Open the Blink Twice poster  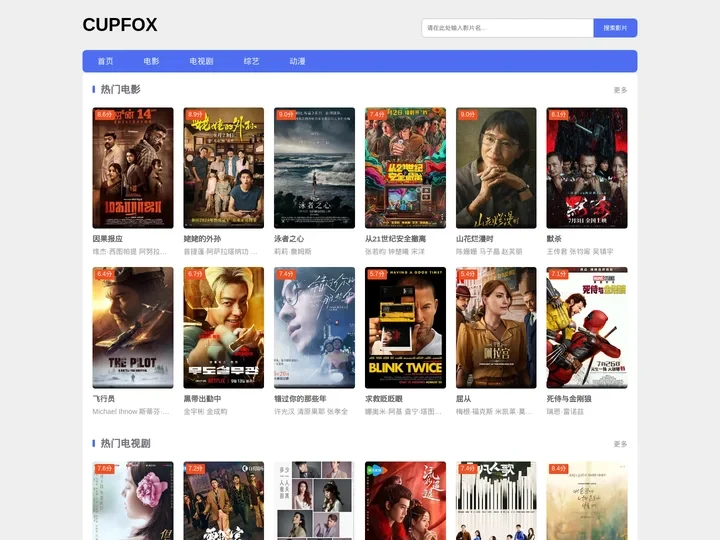(405, 327)
